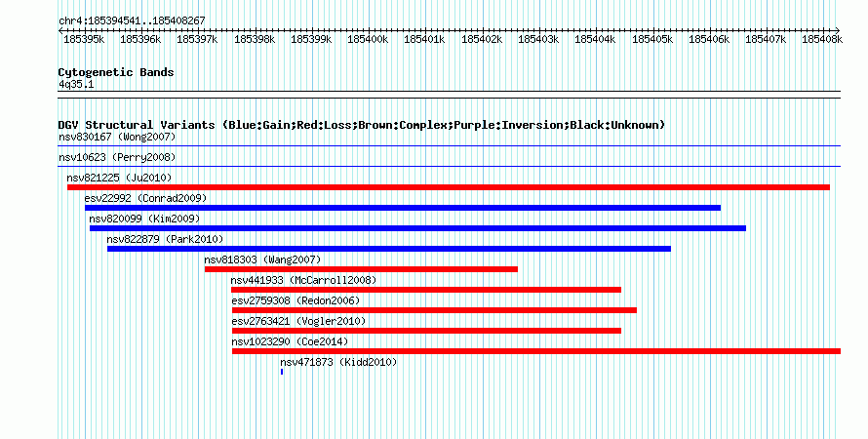Click the 185403k ruler tick label
868x439 pixels.
[x=538, y=39]
